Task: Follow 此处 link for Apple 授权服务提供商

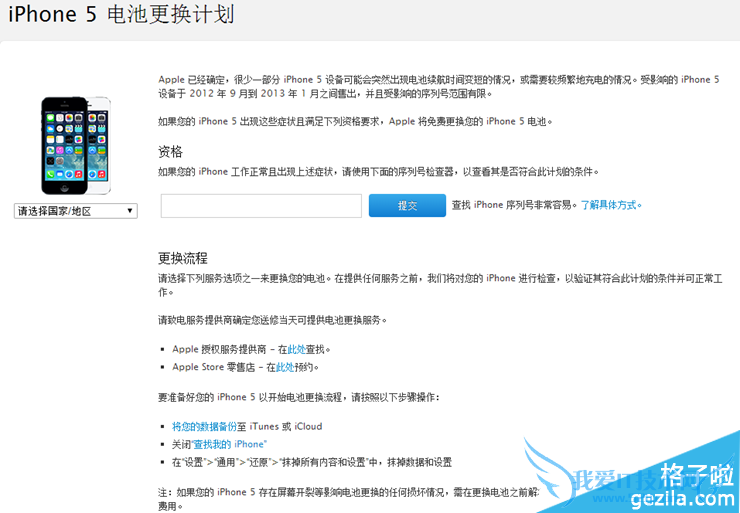Action: pyautogui.click(x=296, y=350)
